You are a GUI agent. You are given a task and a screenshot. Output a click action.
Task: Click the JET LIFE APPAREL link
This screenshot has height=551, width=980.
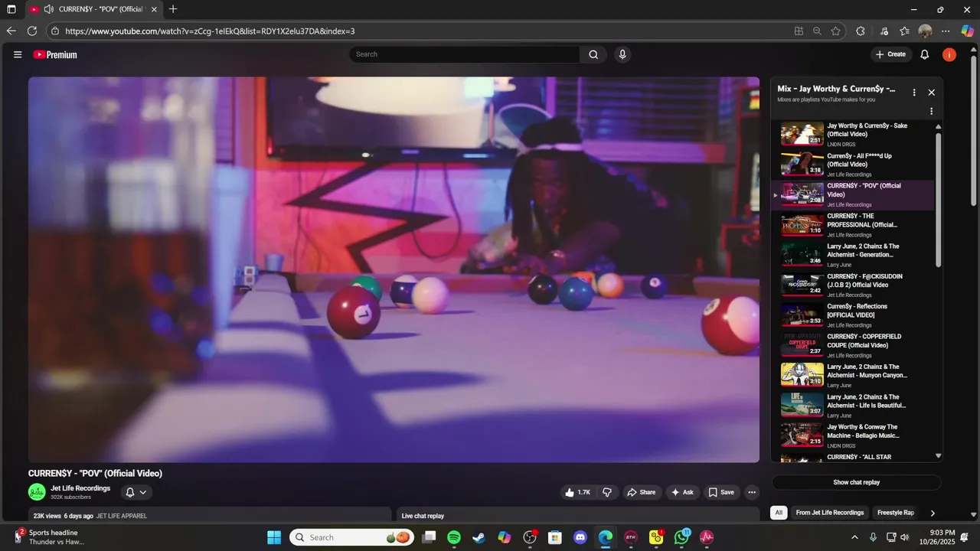click(121, 516)
